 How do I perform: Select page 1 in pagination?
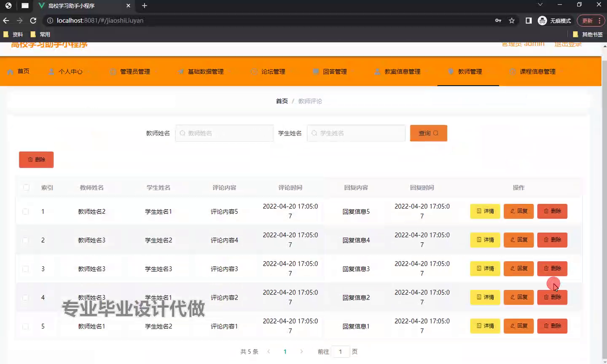pos(285,351)
